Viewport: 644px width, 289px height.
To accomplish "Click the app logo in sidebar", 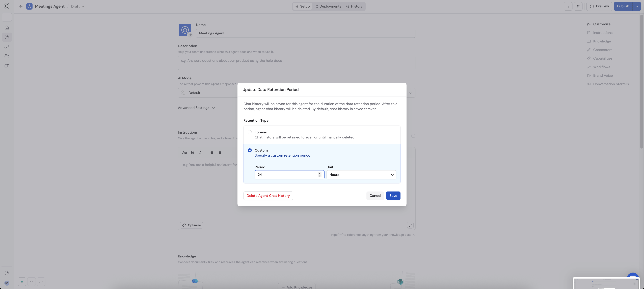I will (x=7, y=6).
